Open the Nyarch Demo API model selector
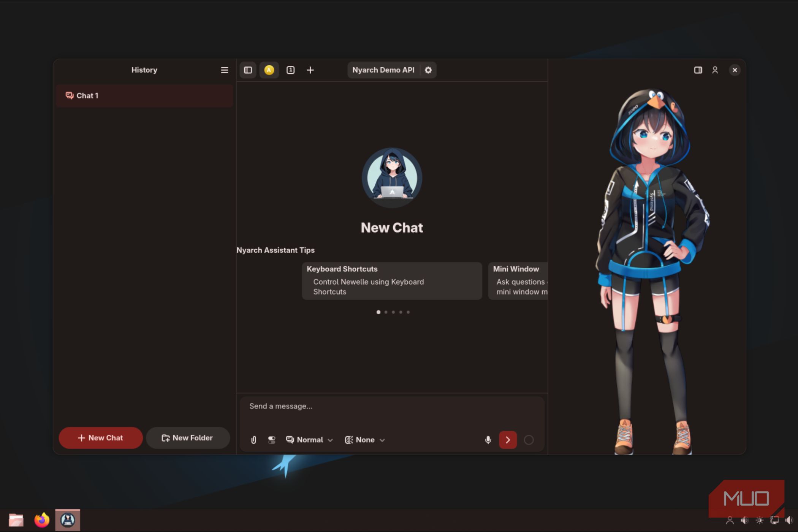Viewport: 798px width, 532px height. pyautogui.click(x=383, y=70)
